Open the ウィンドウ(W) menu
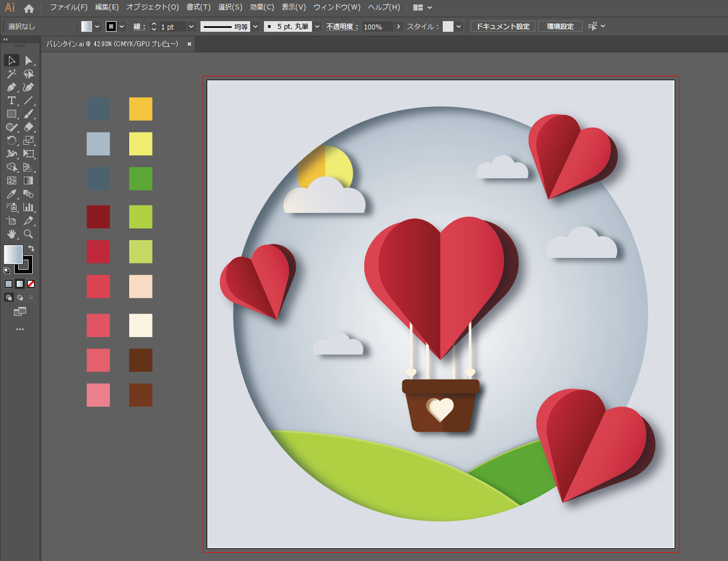The image size is (728, 561). point(337,8)
